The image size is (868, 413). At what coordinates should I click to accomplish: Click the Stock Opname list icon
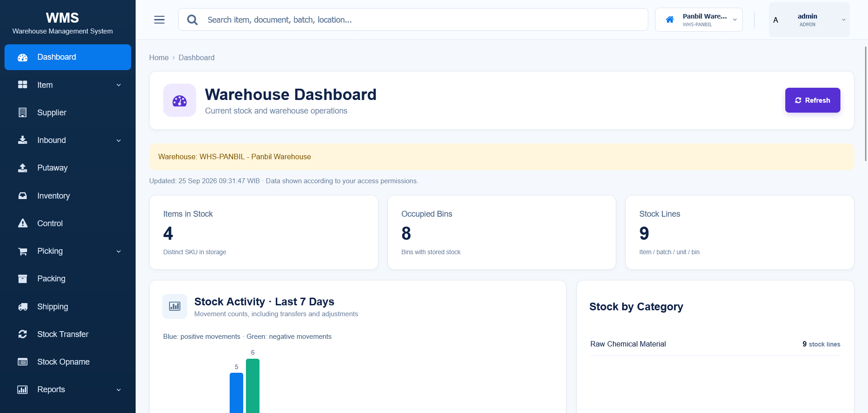pyautogui.click(x=23, y=362)
